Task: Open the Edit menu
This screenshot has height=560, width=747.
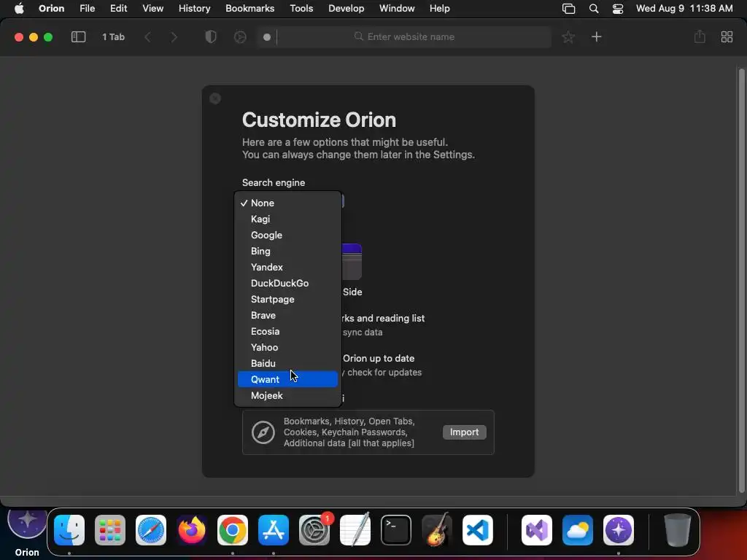Action: pyautogui.click(x=119, y=9)
